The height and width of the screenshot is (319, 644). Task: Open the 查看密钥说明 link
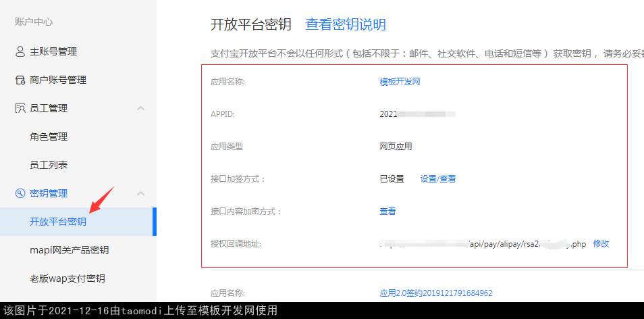click(x=346, y=25)
